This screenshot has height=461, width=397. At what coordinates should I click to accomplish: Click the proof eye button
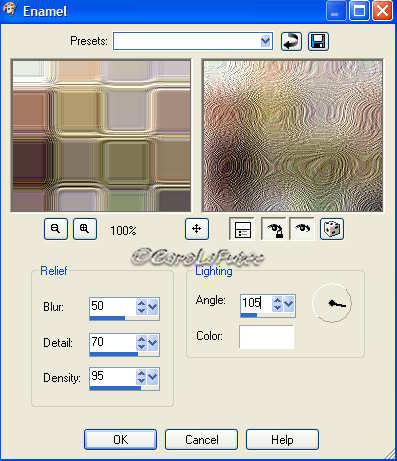point(302,229)
